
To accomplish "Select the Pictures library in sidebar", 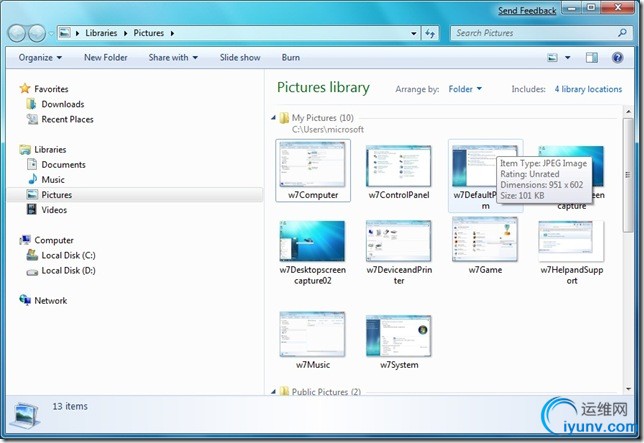I will (x=135, y=195).
